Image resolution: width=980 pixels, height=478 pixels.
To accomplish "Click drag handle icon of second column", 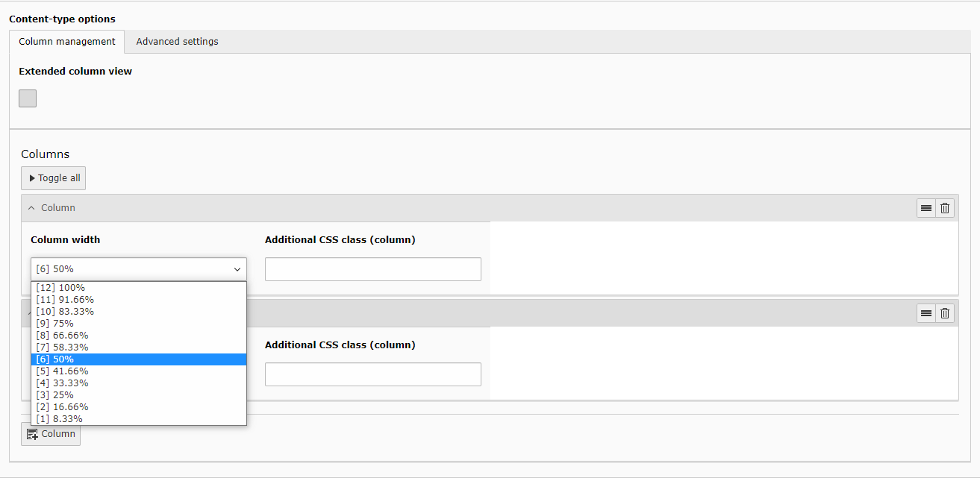I will [x=926, y=313].
